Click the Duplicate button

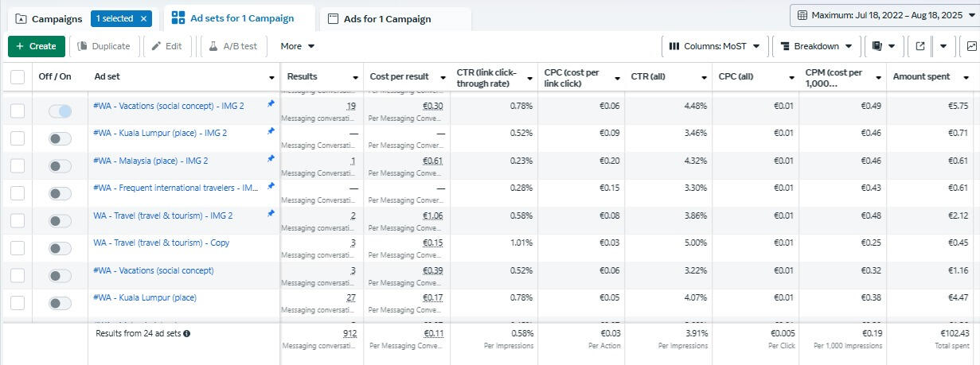[x=103, y=46]
